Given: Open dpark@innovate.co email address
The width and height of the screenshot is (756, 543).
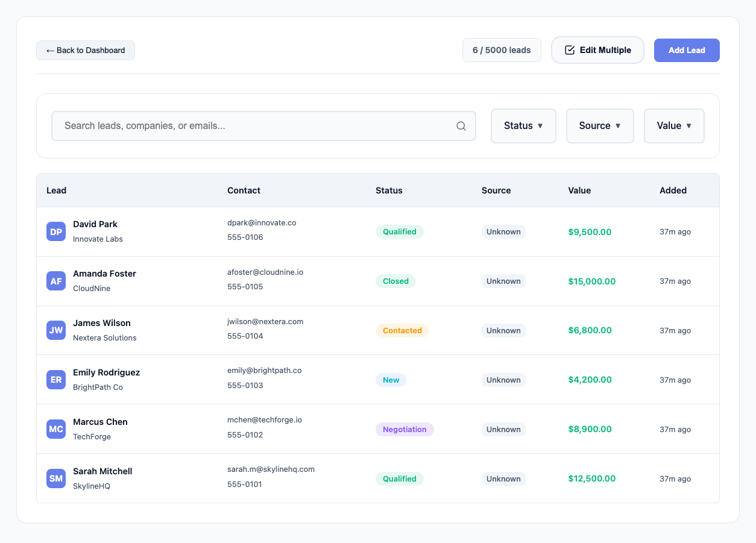Looking at the screenshot, I should (x=262, y=223).
